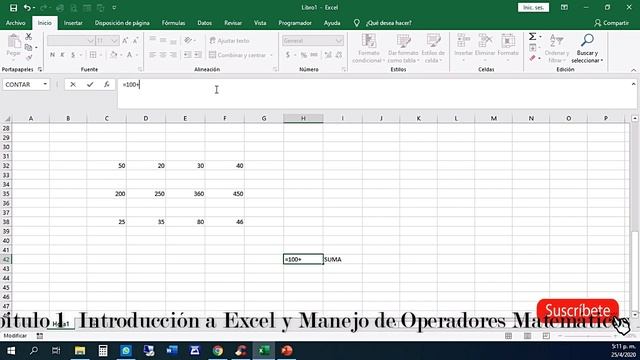Open File Explorer from the taskbar

pyautogui.click(x=80, y=351)
